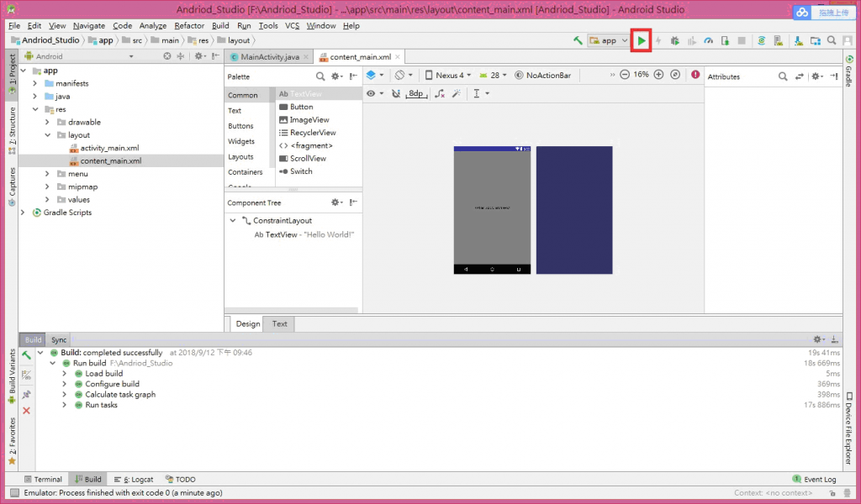Toggle autoconnect magnet in layout toolbar
Image resolution: width=861 pixels, height=504 pixels.
(x=395, y=94)
